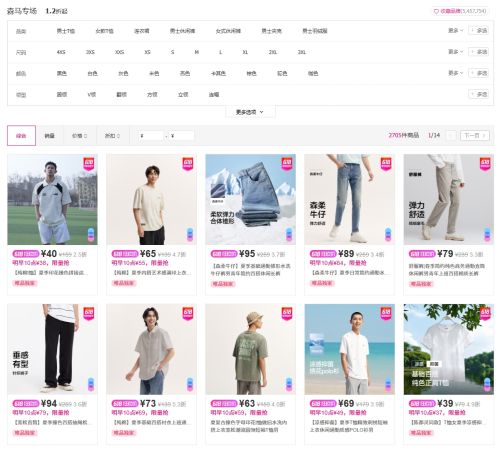Click the 下一页 next page button
The image size is (500, 453).
pyautogui.click(x=475, y=135)
